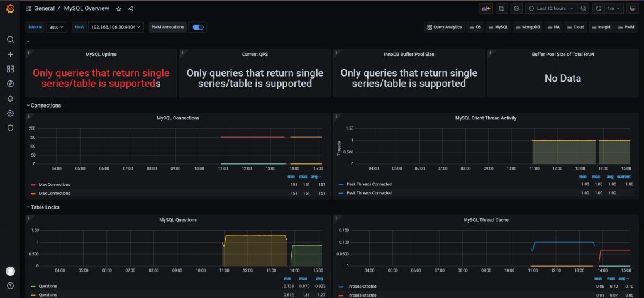Open the Grafana home logo

(10, 9)
